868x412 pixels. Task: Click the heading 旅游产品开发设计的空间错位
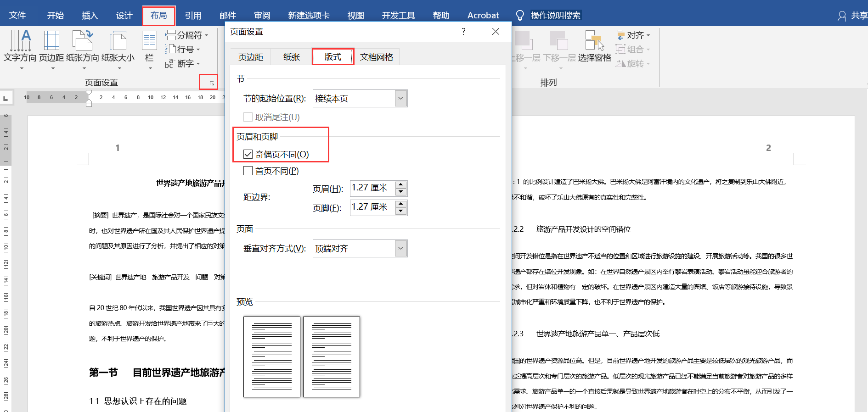583,229
